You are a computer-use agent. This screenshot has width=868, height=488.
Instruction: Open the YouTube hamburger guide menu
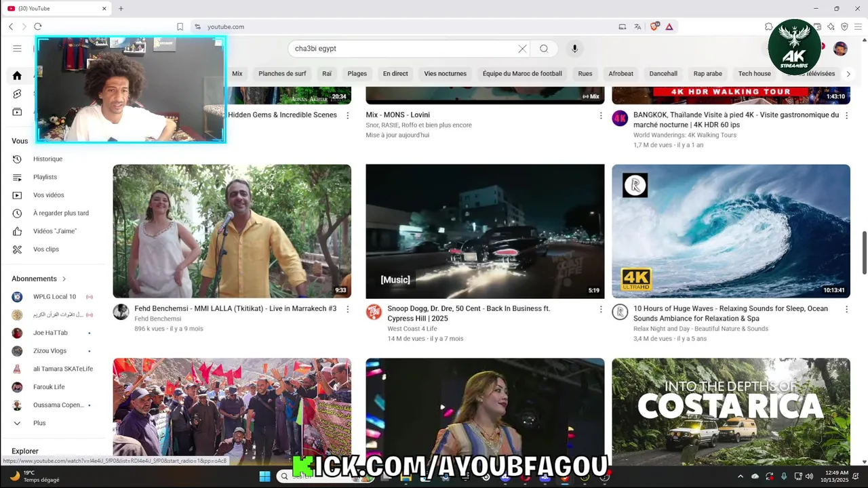(x=17, y=48)
